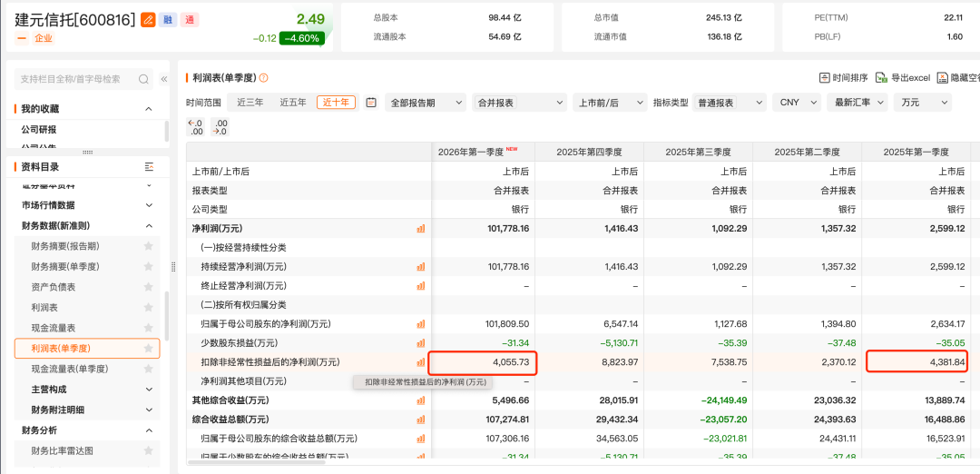This screenshot has width=980, height=474.
Task: Open 万元 unit dropdown
Action: coord(923,103)
